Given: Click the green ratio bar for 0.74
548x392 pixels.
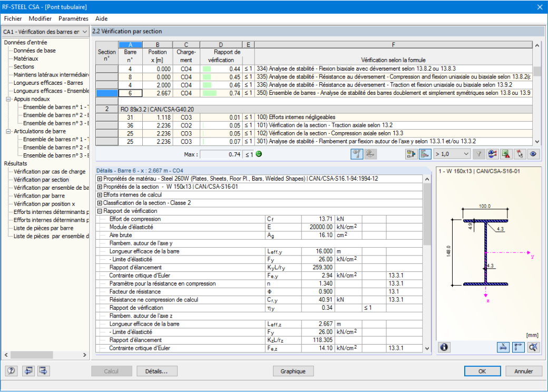Looking at the screenshot, I should point(210,93).
